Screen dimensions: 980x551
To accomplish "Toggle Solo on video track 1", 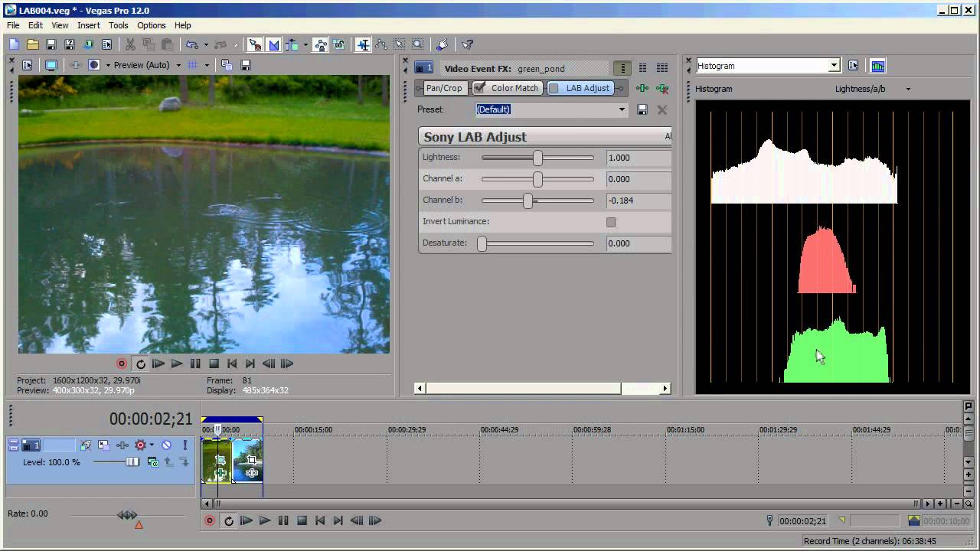I will [185, 445].
